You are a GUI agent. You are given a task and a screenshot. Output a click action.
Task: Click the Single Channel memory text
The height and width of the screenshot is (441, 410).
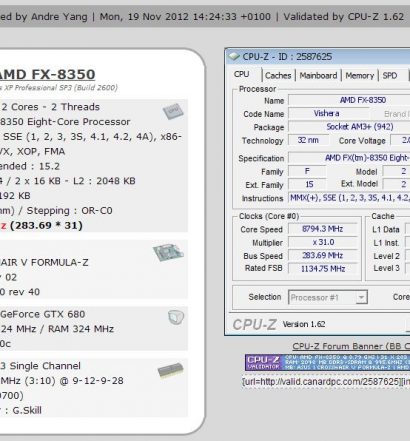[45, 366]
